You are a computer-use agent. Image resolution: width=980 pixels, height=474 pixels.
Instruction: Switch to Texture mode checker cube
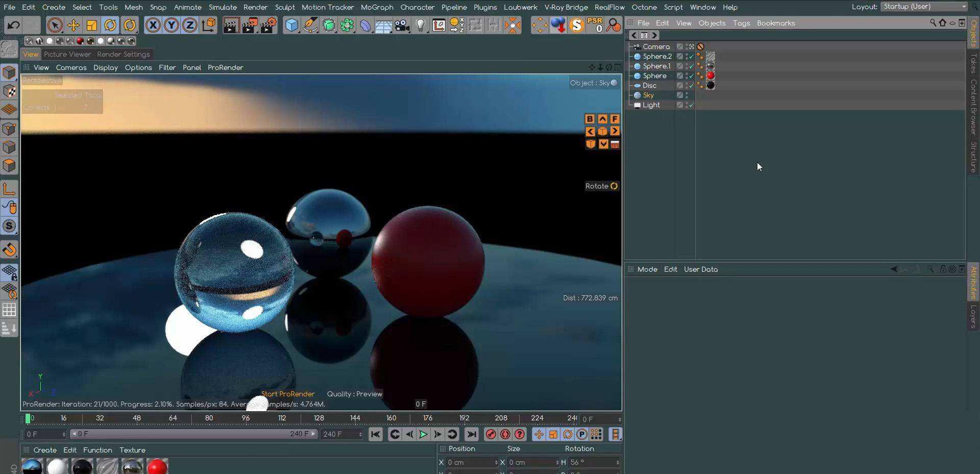(x=9, y=91)
